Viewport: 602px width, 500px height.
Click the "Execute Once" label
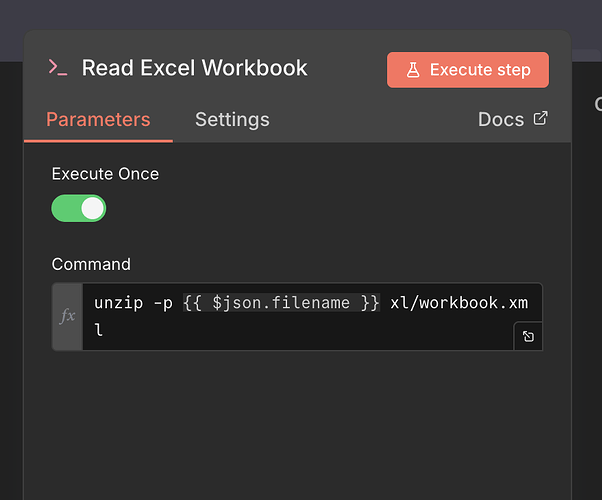(x=105, y=174)
